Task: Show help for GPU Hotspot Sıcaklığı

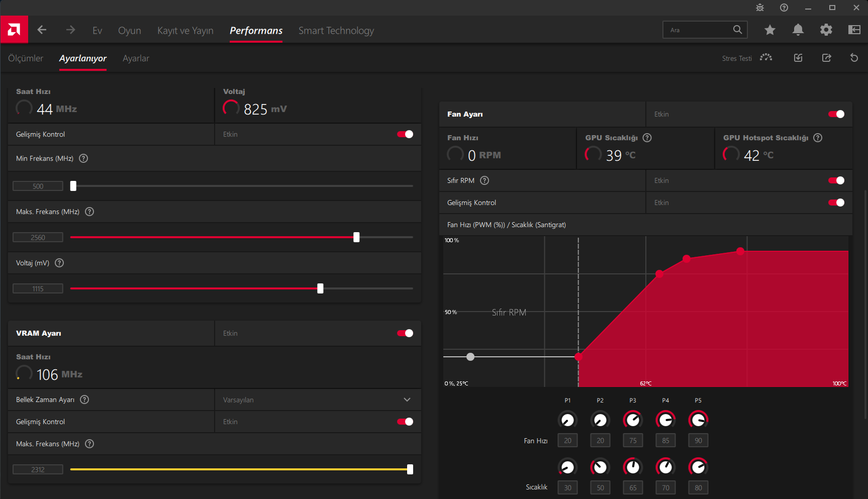Action: click(818, 138)
